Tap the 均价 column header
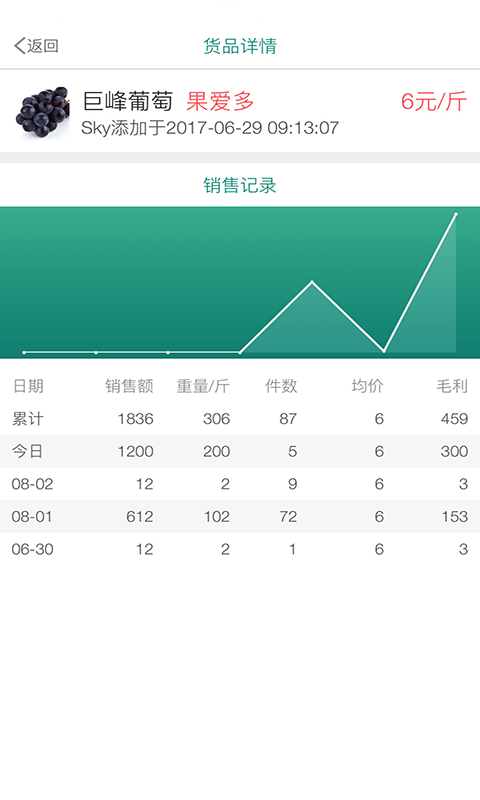Viewport: 480px width, 800px height. [x=367, y=386]
